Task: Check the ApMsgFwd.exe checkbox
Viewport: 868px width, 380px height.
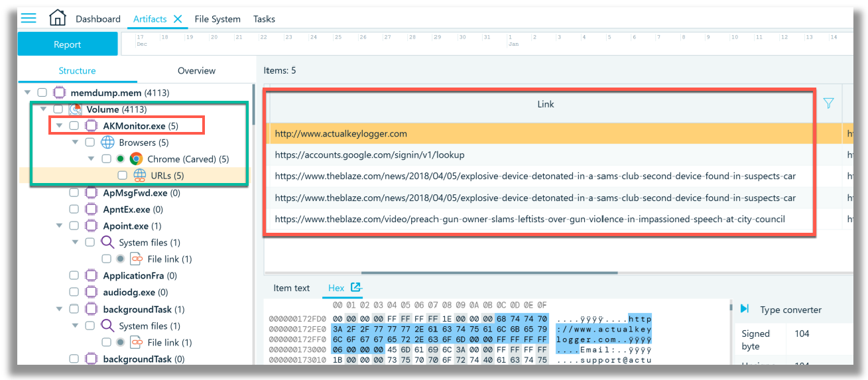Action: tap(74, 193)
